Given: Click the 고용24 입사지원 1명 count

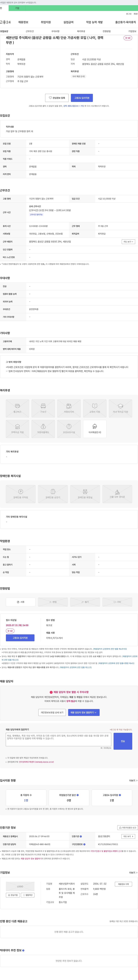Looking at the screenshot, I should coord(112,800).
